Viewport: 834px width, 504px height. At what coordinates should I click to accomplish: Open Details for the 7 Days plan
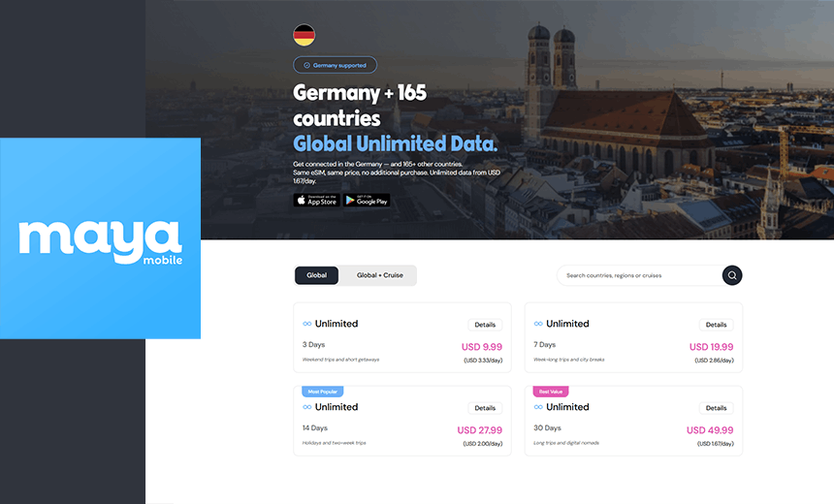pos(716,325)
